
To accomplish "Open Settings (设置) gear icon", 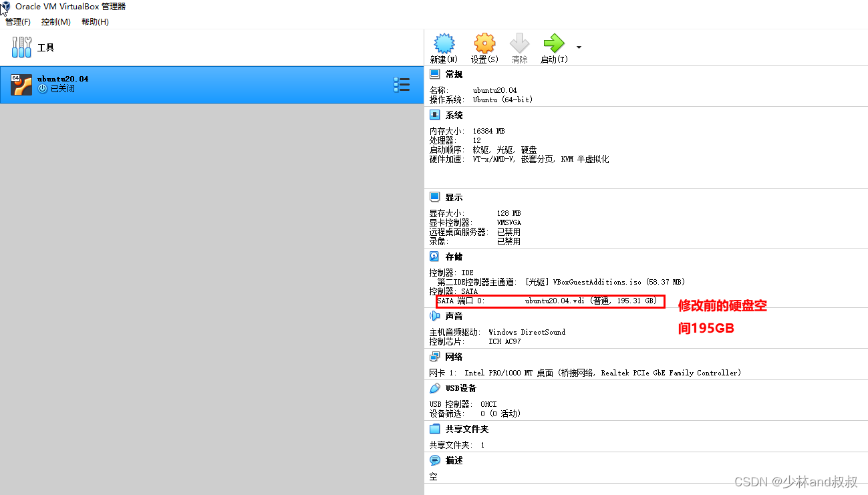I will coord(484,44).
